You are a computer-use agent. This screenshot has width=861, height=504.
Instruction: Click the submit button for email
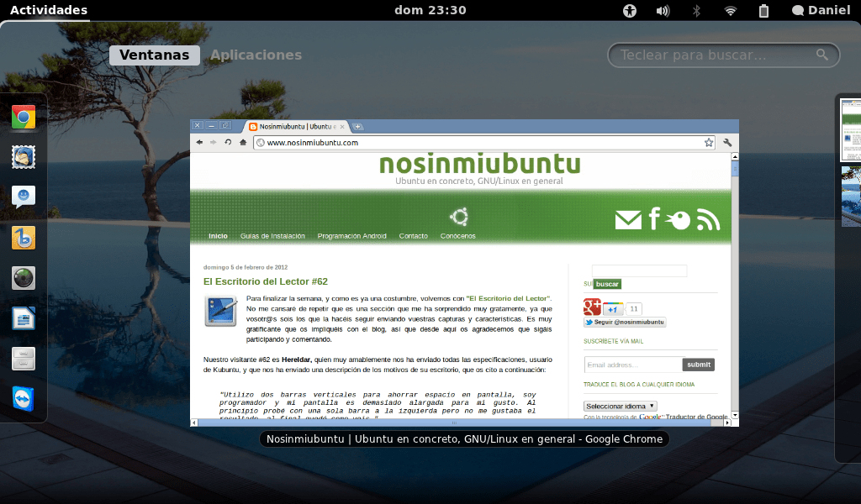tap(699, 365)
